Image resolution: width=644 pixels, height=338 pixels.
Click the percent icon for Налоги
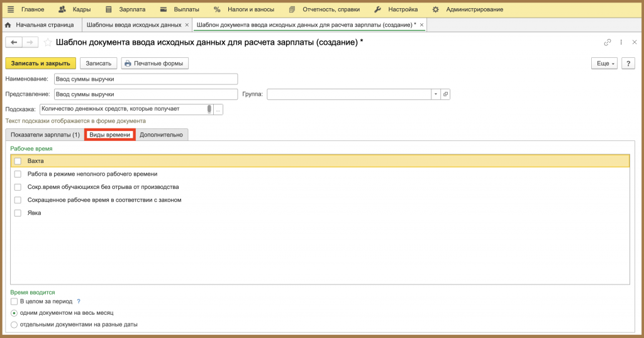point(217,9)
